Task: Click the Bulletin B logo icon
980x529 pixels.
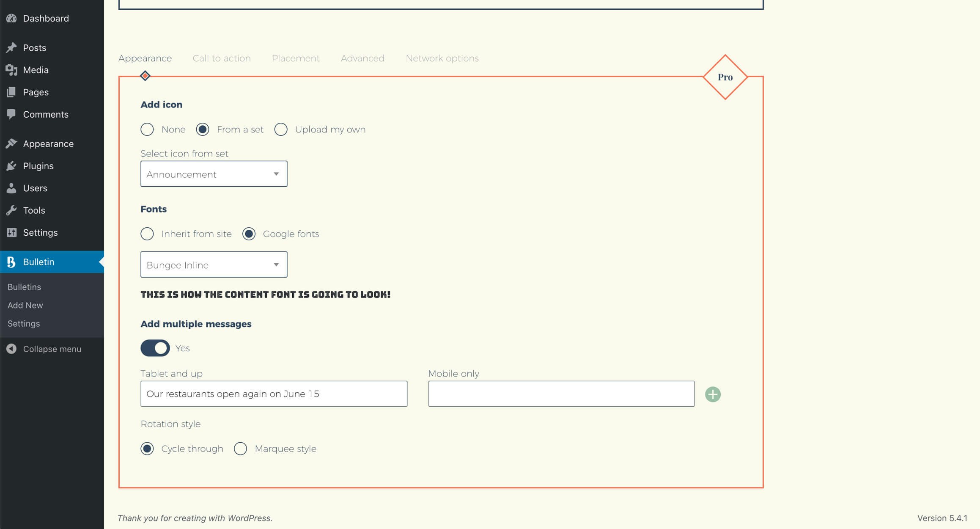Action: (x=11, y=262)
